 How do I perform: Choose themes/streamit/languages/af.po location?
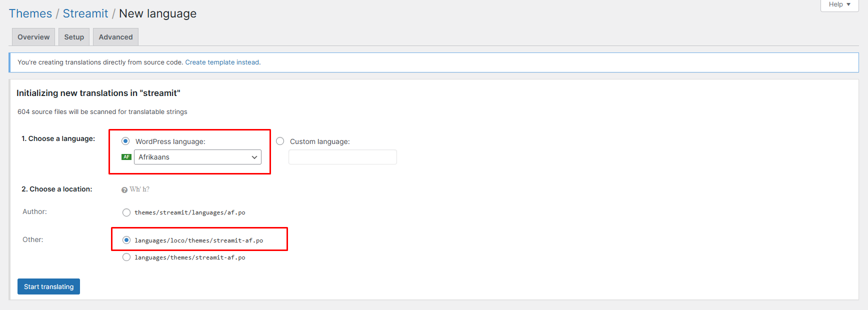[x=126, y=212]
